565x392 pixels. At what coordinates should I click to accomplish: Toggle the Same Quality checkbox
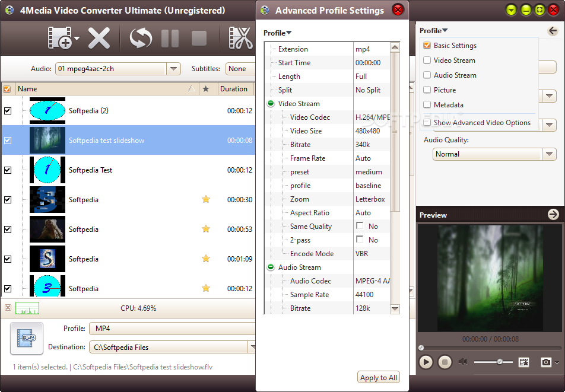360,226
